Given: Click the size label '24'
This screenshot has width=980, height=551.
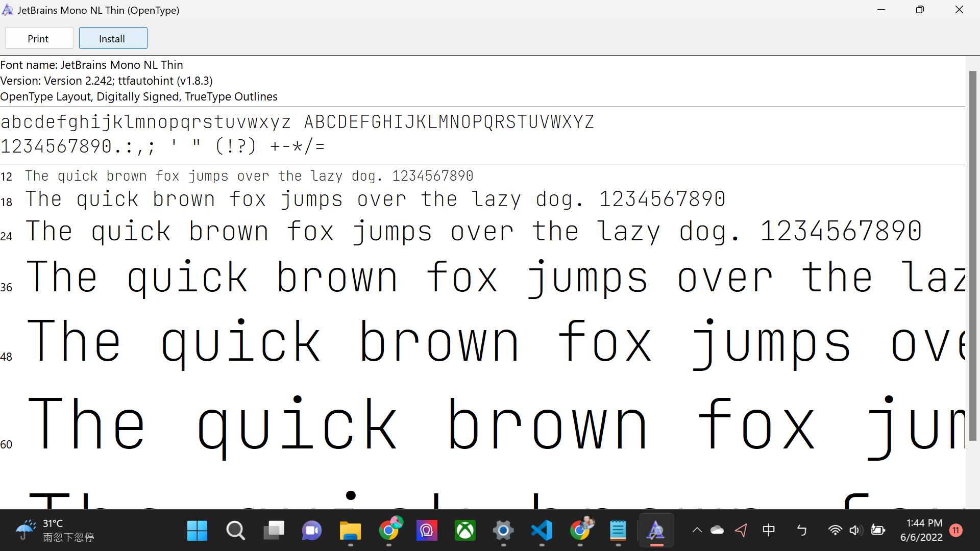Looking at the screenshot, I should click(6, 236).
